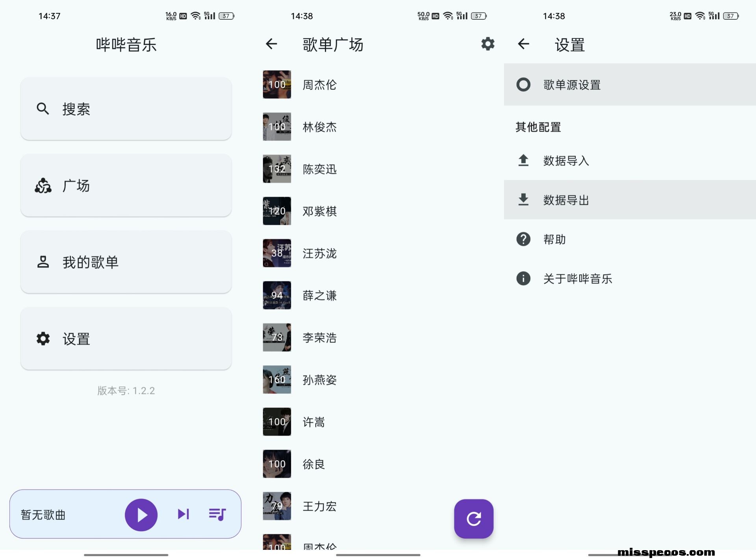
Task: Open the 徐良 playlist
Action: [378, 464]
